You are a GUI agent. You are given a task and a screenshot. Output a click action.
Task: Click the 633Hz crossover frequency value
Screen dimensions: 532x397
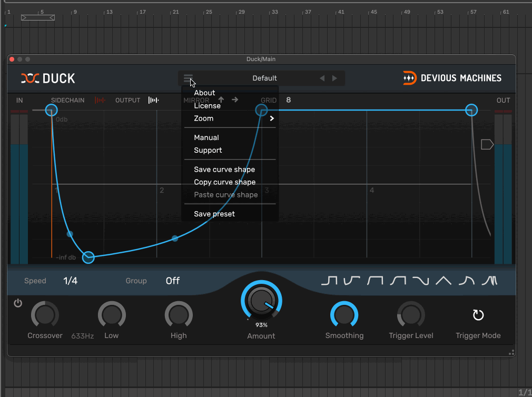click(x=83, y=336)
